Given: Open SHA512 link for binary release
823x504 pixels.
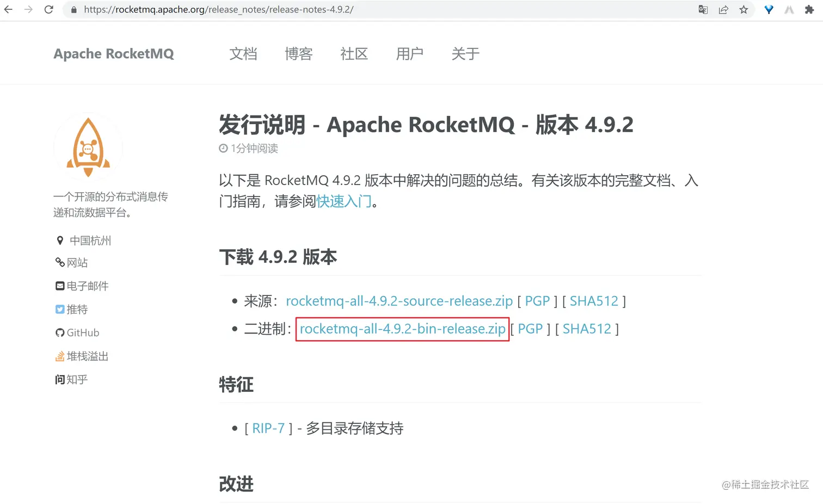Looking at the screenshot, I should pyautogui.click(x=587, y=329).
